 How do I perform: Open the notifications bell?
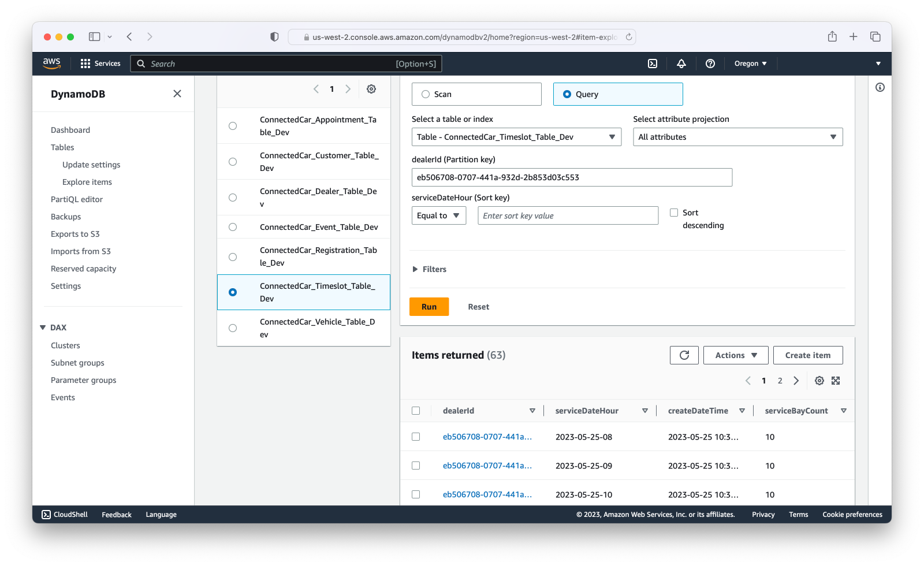[x=681, y=64]
